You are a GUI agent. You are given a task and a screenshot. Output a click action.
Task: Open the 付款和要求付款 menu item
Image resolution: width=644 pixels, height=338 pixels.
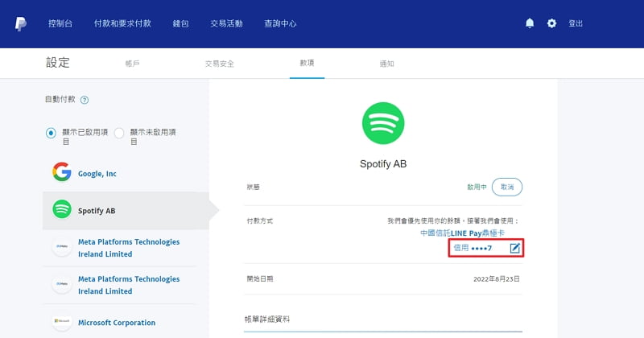pyautogui.click(x=122, y=24)
